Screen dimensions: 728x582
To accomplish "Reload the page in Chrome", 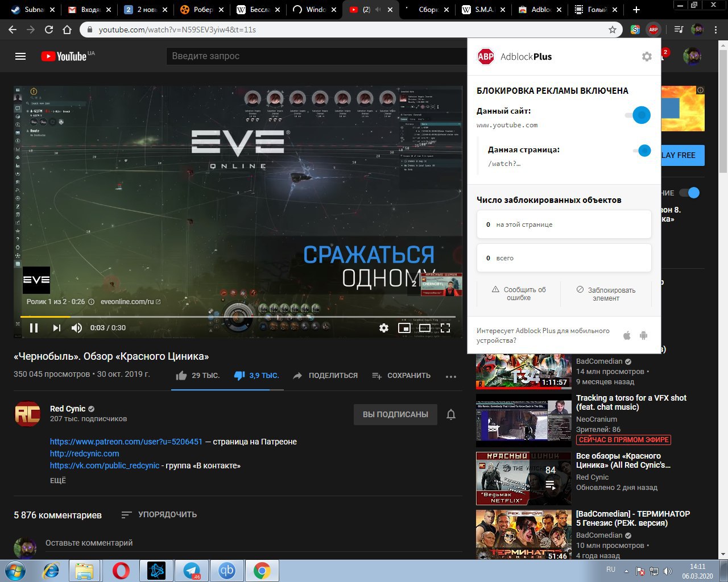I will click(x=49, y=29).
